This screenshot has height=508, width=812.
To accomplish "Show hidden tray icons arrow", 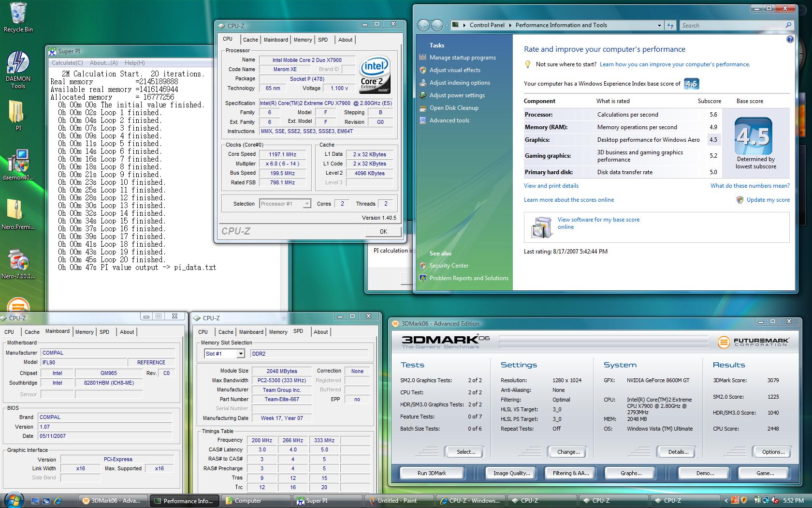I will coord(726,501).
